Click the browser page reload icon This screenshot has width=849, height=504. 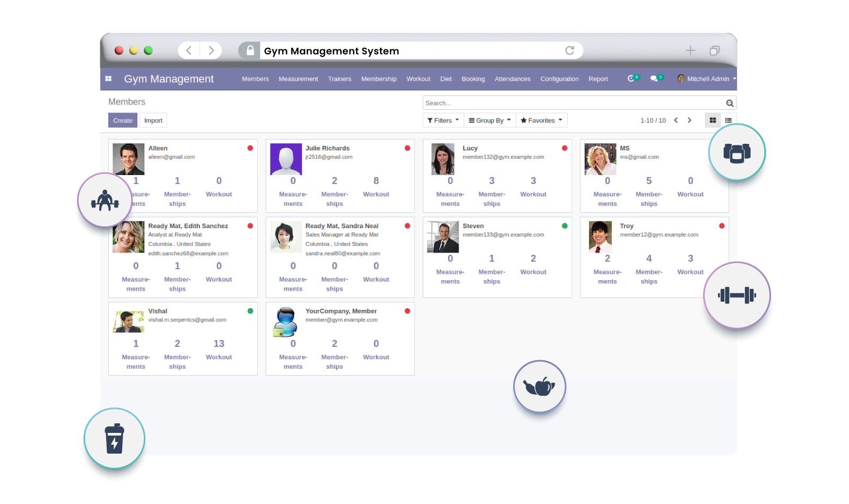570,50
